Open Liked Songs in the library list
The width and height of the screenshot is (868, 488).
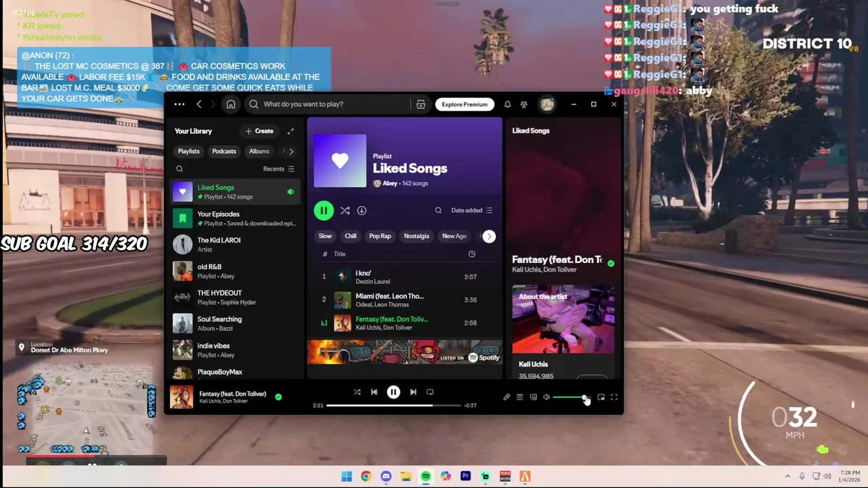(x=235, y=192)
